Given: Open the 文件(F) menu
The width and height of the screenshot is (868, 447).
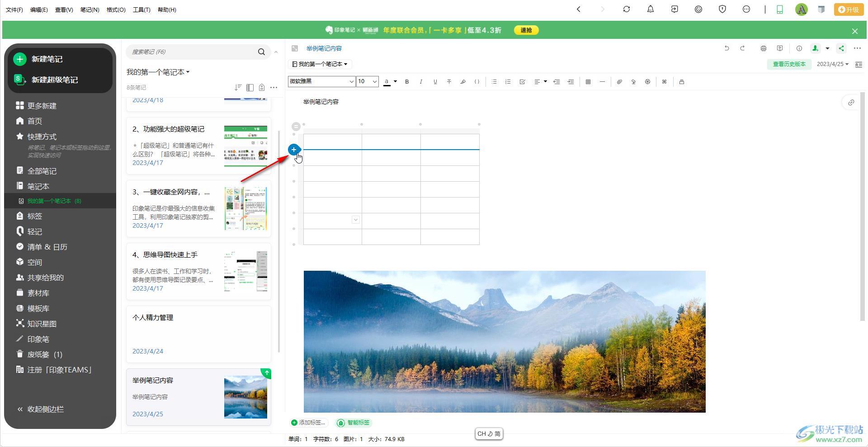Looking at the screenshot, I should click(x=14, y=9).
